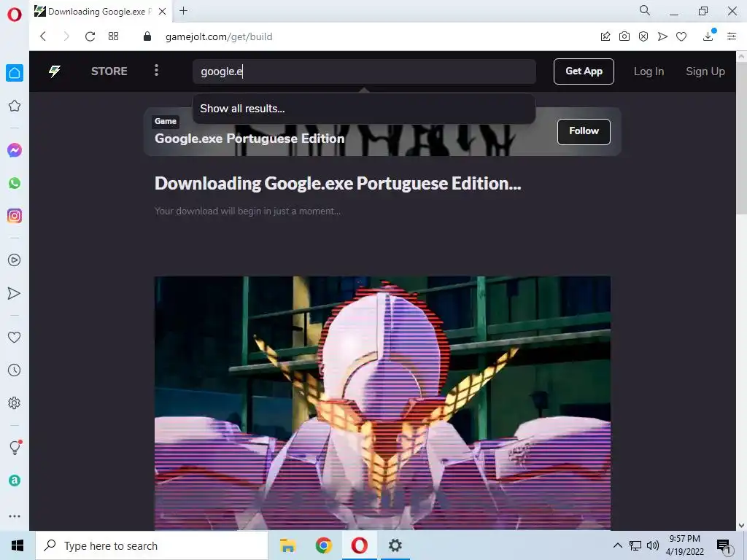Open History clock in sidebar

pos(15,370)
